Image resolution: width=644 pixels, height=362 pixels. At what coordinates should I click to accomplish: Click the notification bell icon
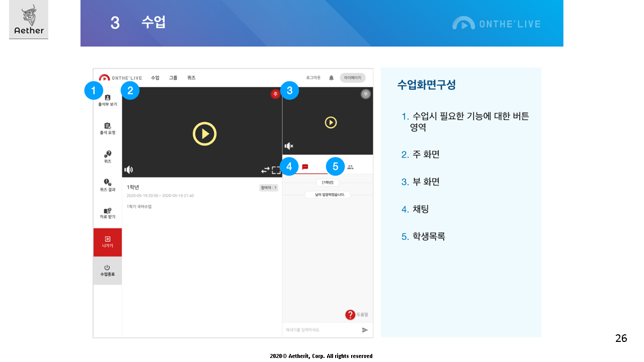[x=331, y=78]
